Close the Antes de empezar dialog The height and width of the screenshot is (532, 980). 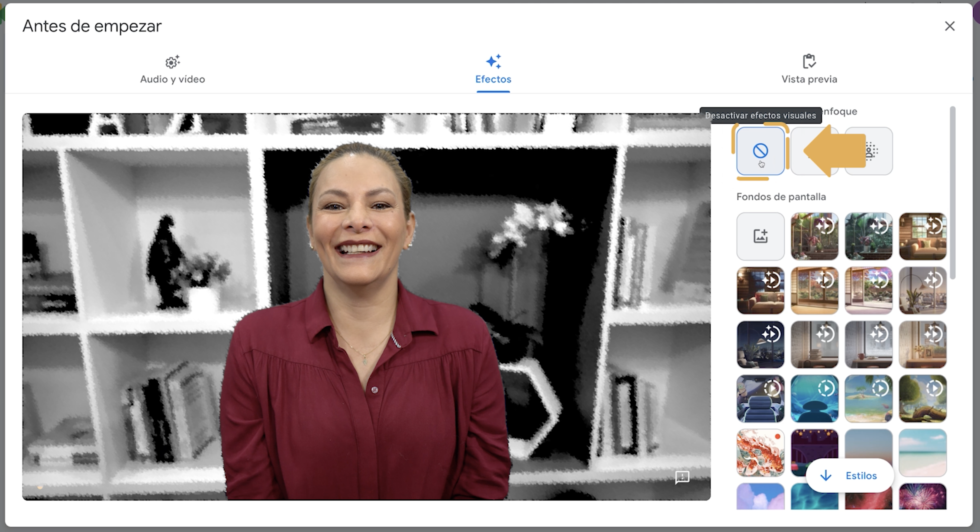[x=950, y=26]
